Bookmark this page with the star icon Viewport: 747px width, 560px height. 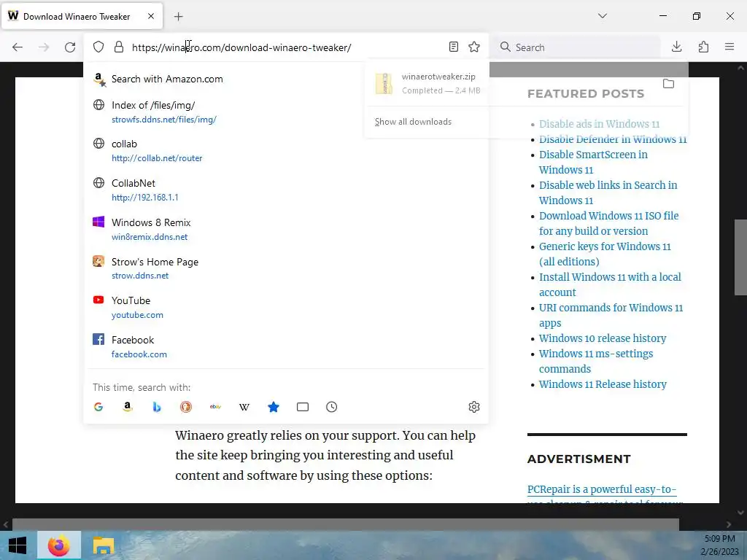[474, 47]
